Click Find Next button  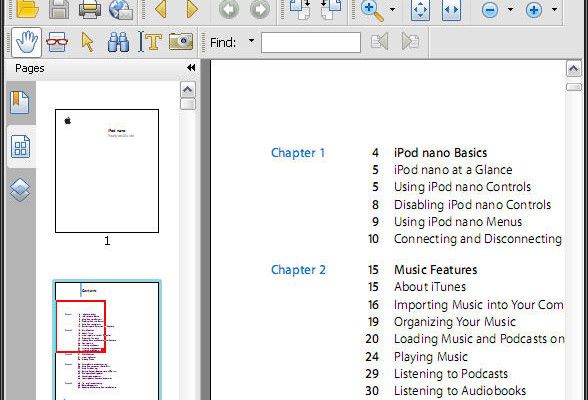(410, 41)
